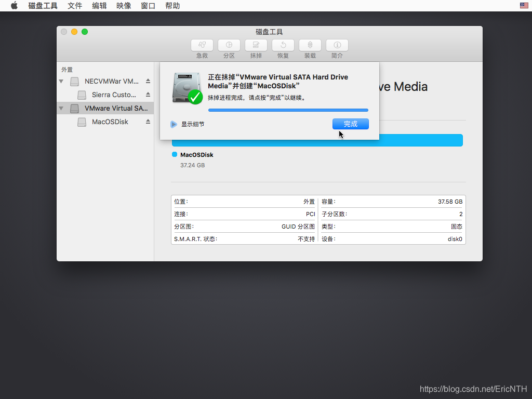This screenshot has height=399, width=532.
Task: Select NECVMWar VM... in the sidebar
Action: [x=105, y=81]
